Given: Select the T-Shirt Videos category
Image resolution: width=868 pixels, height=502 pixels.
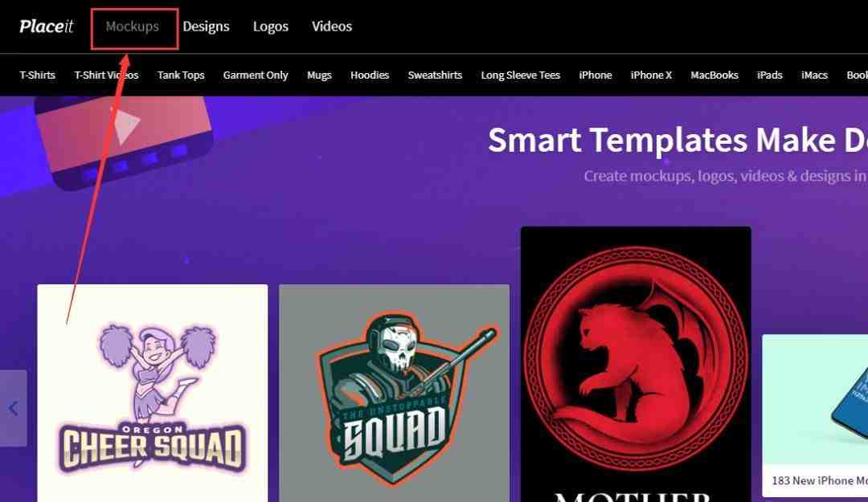Looking at the screenshot, I should (x=106, y=75).
